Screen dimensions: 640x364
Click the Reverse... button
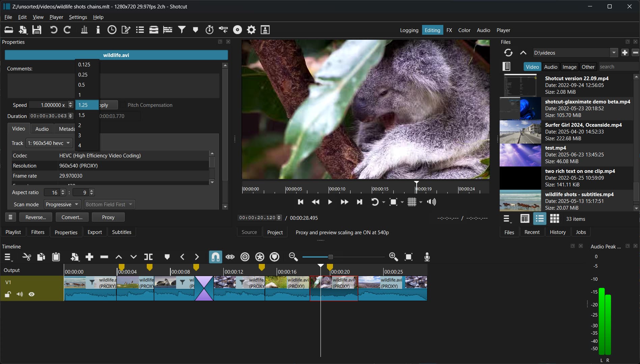35,217
